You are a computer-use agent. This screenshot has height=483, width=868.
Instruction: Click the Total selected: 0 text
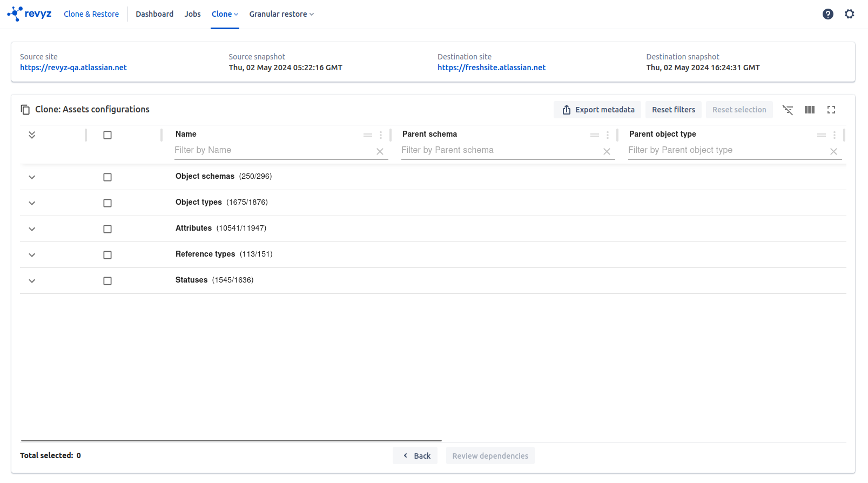(x=50, y=455)
